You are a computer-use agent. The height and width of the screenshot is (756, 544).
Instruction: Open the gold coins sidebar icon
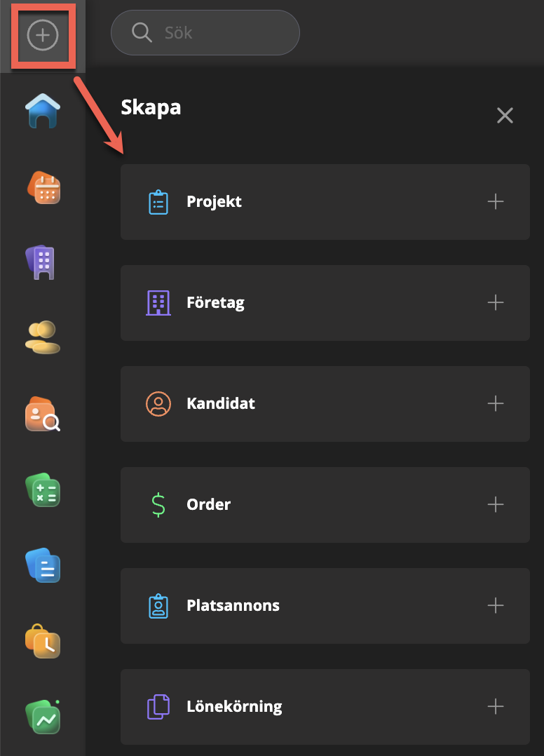click(42, 337)
